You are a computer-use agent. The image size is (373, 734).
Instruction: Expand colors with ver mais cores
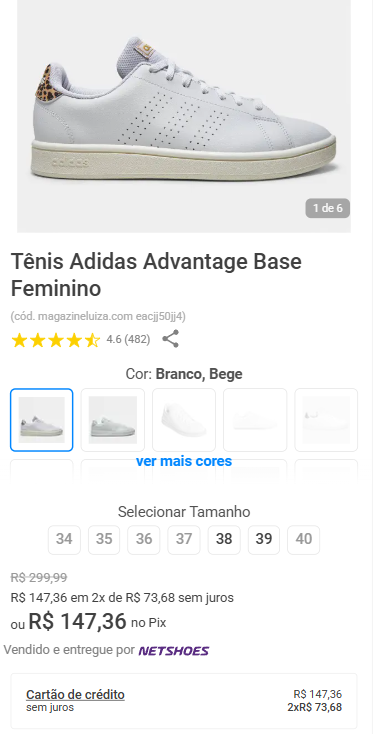184,461
